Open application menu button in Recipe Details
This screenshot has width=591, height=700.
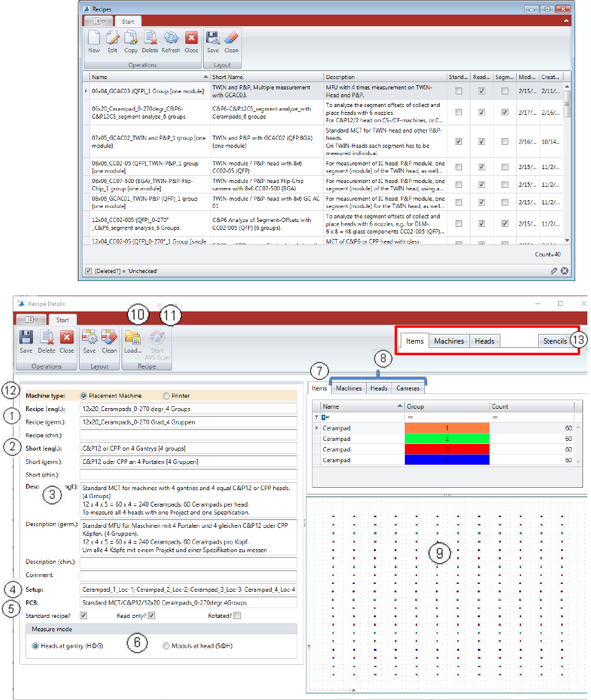point(31,320)
